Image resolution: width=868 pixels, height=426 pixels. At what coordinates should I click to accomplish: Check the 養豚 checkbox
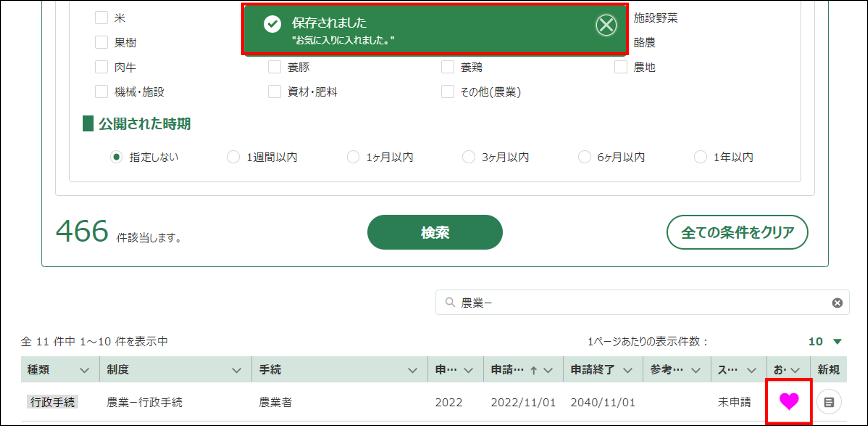point(275,67)
